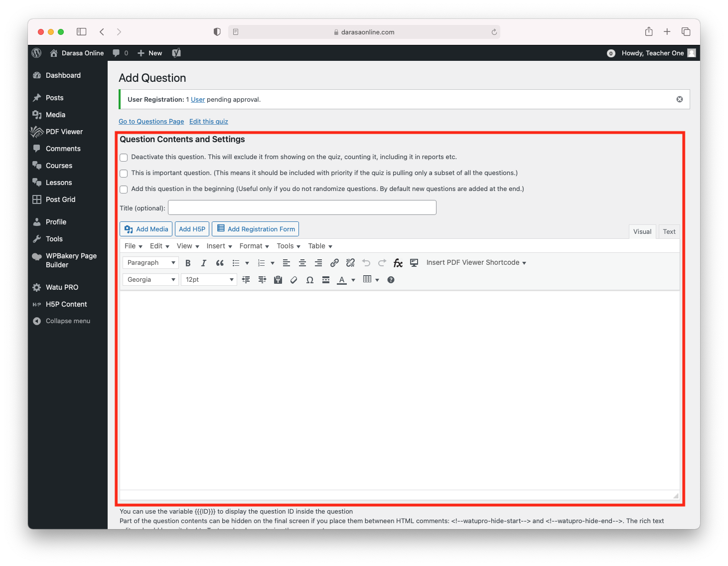Switch to the Text editor tab
This screenshot has height=566, width=728.
669,232
